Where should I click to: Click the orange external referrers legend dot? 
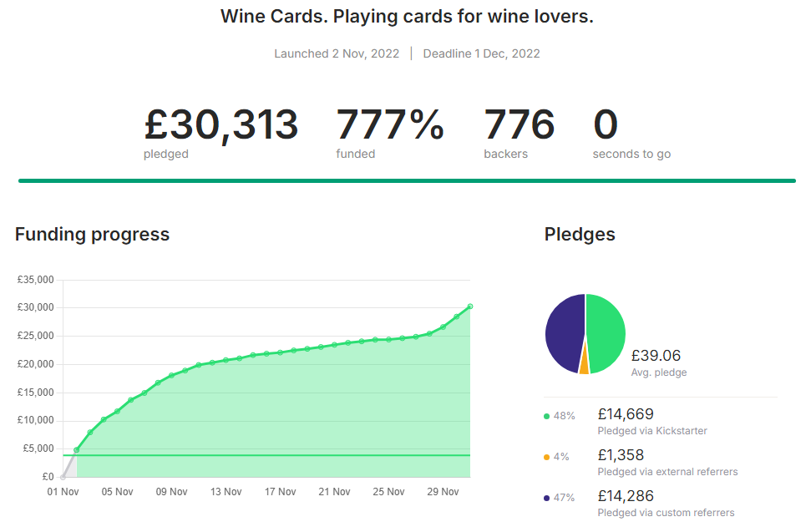(x=546, y=457)
